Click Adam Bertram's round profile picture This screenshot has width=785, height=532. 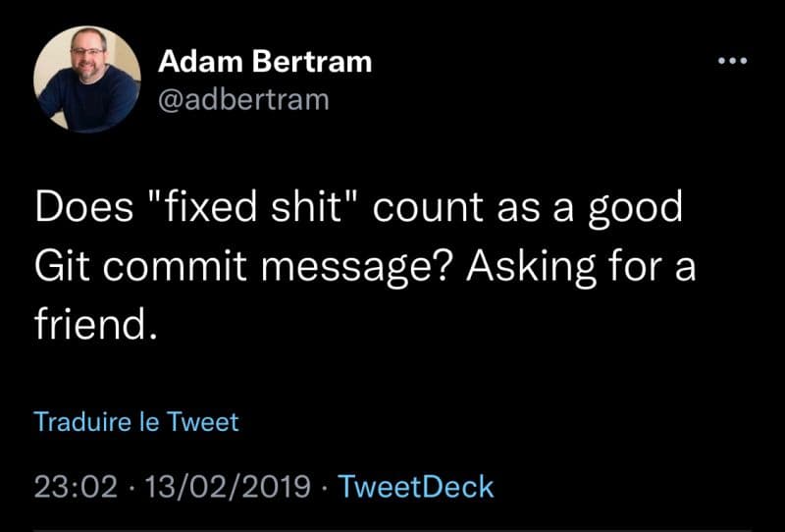pyautogui.click(x=87, y=80)
